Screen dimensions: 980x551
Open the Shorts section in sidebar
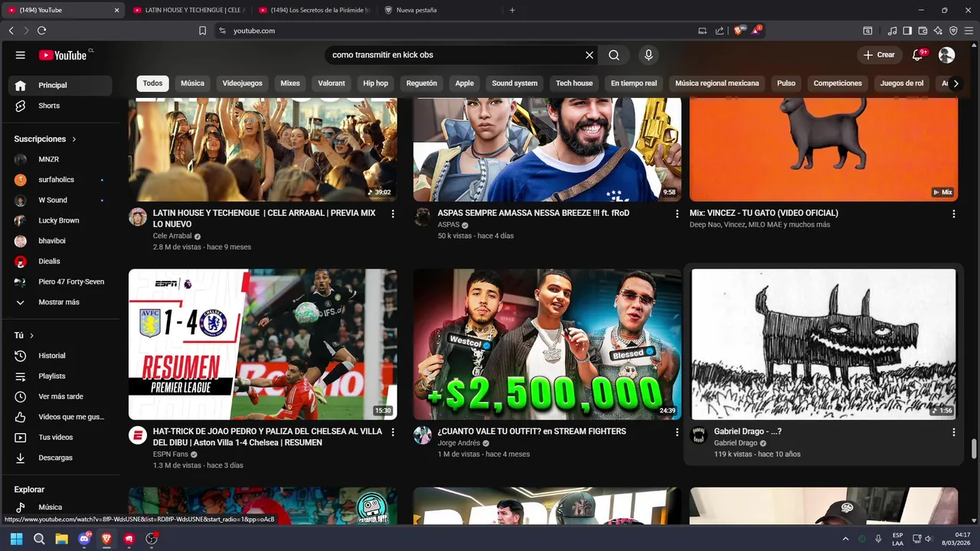click(60, 106)
